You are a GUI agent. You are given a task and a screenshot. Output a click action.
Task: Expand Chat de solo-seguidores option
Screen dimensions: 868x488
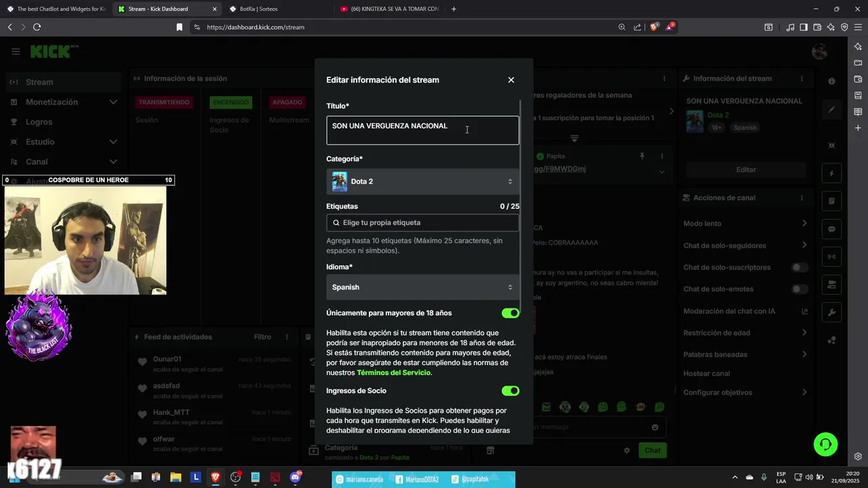point(745,245)
